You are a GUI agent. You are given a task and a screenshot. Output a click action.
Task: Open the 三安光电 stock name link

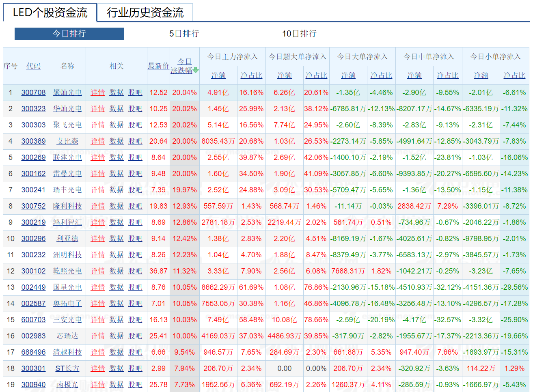tap(67, 319)
